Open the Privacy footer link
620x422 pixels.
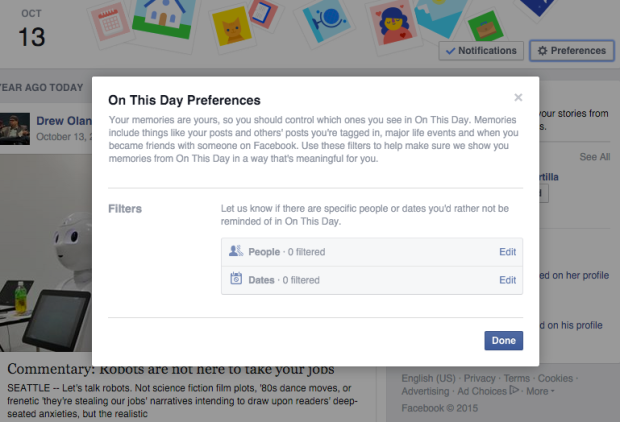(479, 379)
